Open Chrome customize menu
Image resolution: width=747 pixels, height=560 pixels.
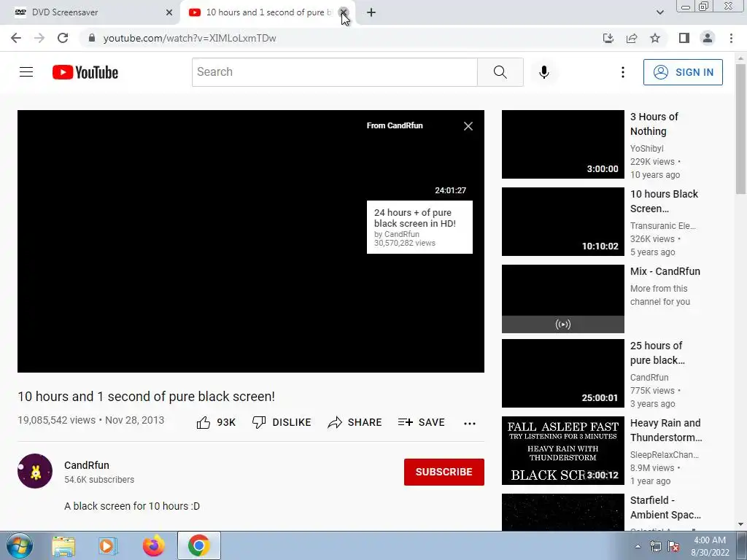pos(731,38)
